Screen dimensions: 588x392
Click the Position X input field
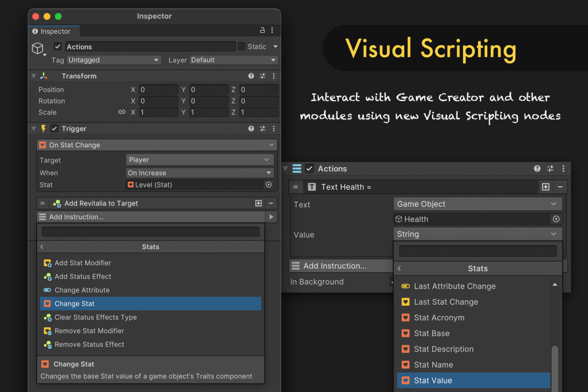(x=158, y=90)
